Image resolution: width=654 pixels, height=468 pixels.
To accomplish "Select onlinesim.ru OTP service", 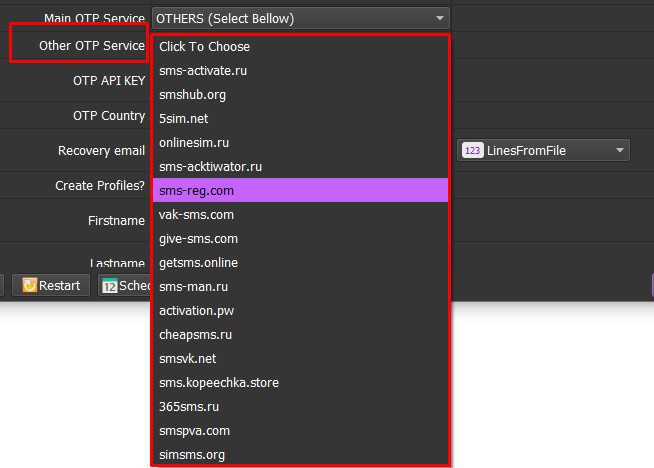I will pyautogui.click(x=301, y=143).
